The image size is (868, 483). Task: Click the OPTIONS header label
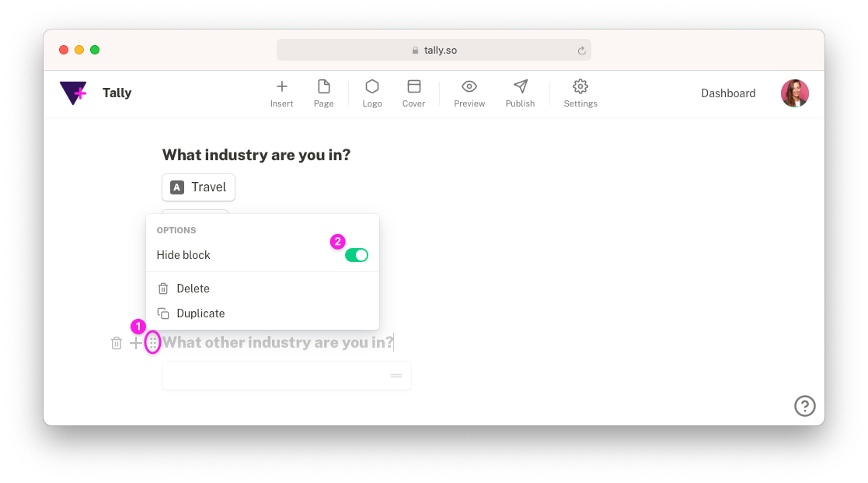pyautogui.click(x=176, y=230)
